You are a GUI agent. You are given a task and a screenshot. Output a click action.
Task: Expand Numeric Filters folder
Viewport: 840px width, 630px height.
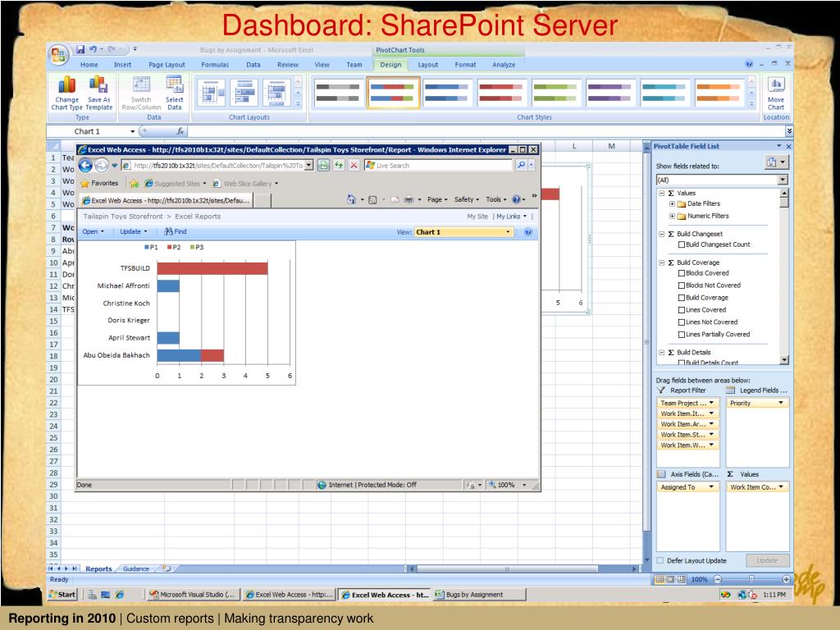(672, 216)
